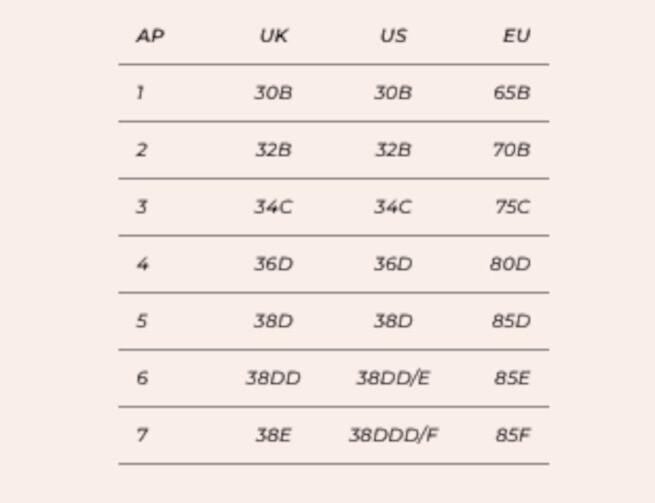Image resolution: width=655 pixels, height=503 pixels.
Task: Click the UK 38E cell
Action: [273, 435]
